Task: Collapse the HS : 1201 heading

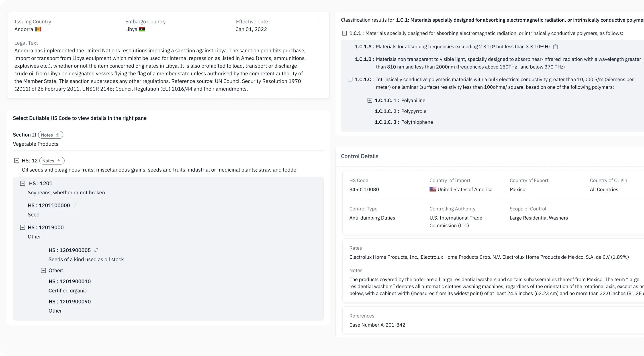Action: [22, 183]
